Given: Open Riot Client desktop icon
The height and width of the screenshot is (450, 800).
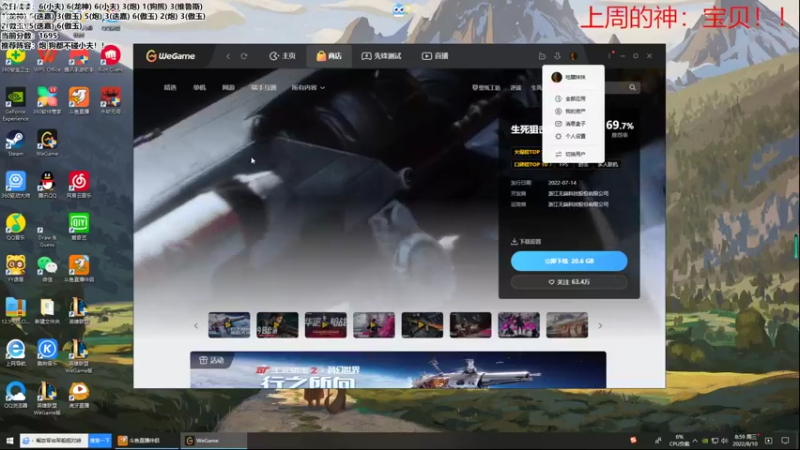Looking at the screenshot, I should click(x=110, y=59).
